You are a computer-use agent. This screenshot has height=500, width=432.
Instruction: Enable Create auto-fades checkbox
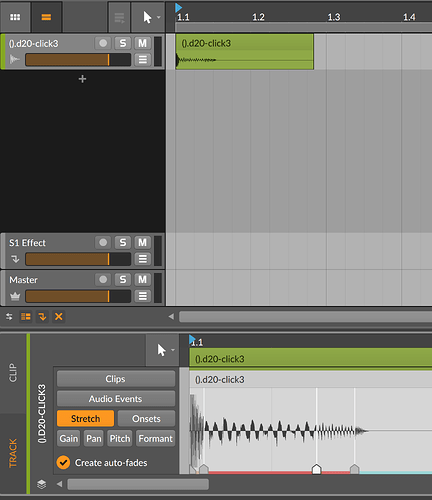pyautogui.click(x=63, y=463)
